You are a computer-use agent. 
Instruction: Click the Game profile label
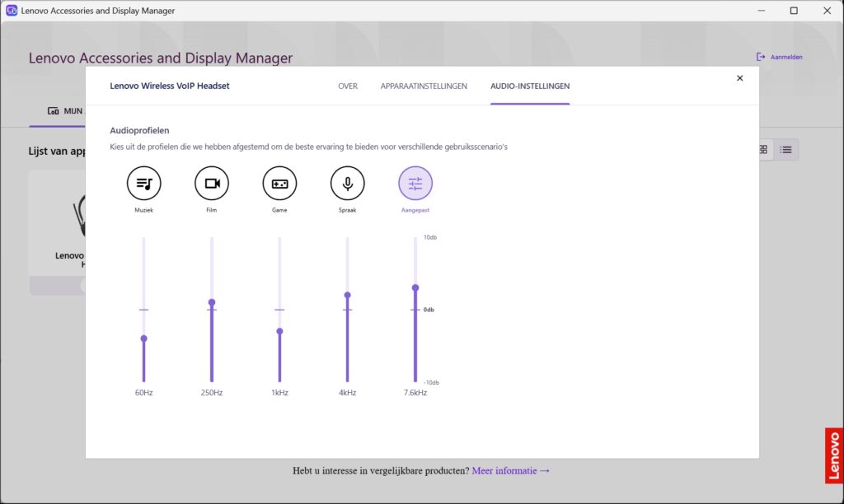click(x=279, y=210)
